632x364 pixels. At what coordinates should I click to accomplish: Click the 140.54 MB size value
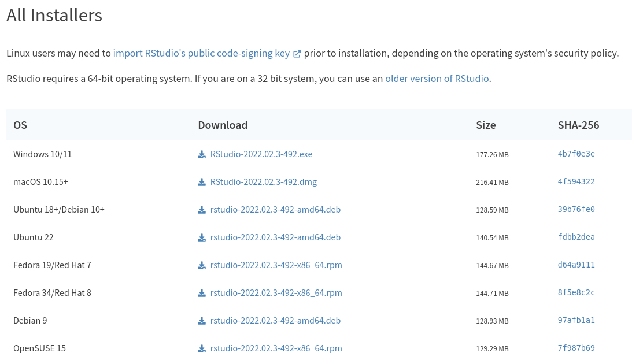point(492,238)
